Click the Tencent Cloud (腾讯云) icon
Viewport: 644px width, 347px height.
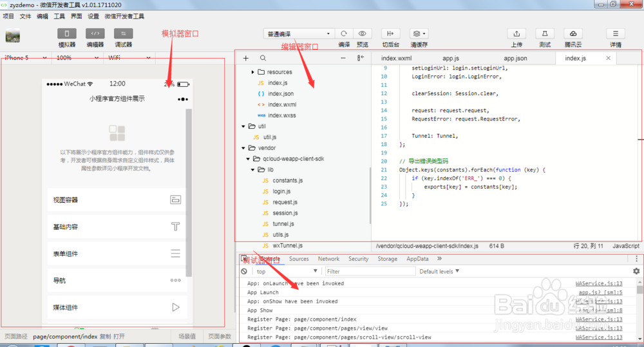(573, 33)
